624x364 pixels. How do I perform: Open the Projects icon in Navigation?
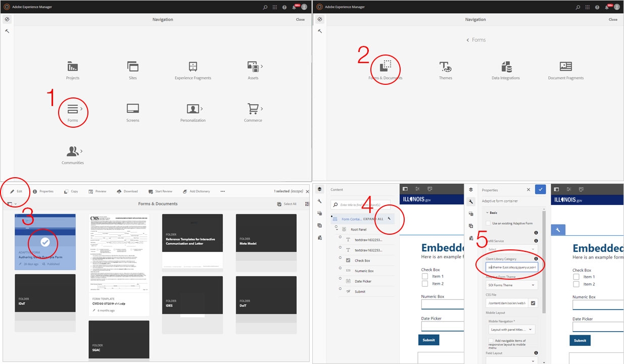pyautogui.click(x=72, y=66)
